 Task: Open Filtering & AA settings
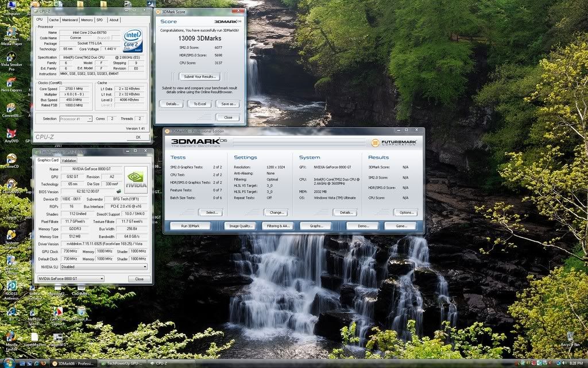pos(277,226)
